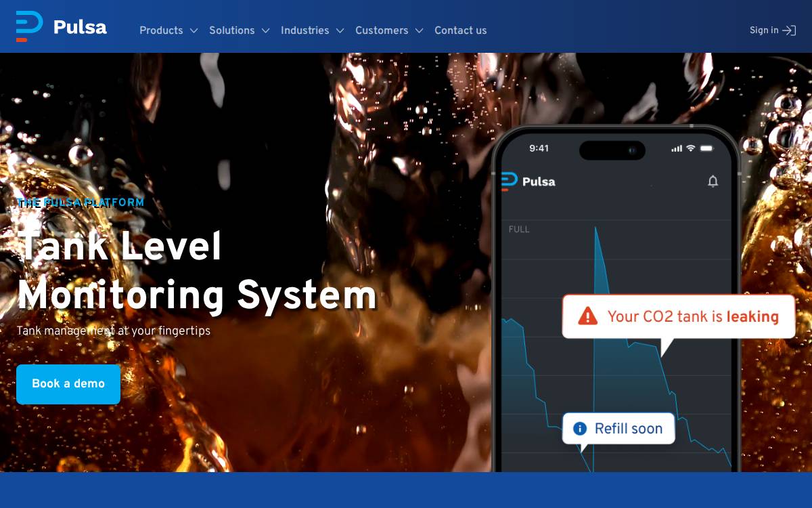Image resolution: width=812 pixels, height=508 pixels.
Task: Click the red warning triangle icon
Action: 588,316
